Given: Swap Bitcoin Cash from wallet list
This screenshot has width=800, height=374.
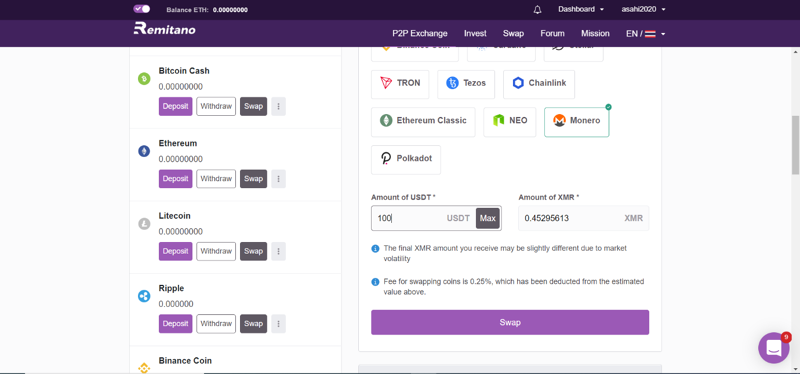Looking at the screenshot, I should coord(254,107).
